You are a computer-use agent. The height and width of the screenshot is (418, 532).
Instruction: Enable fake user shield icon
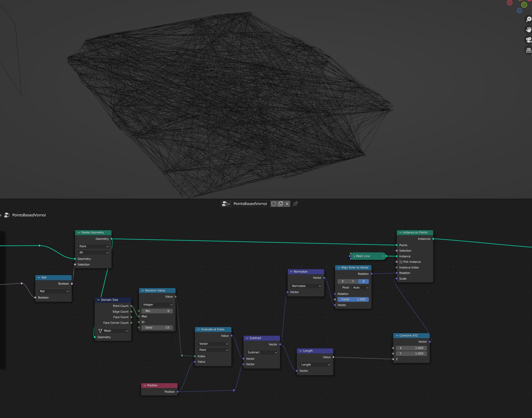coord(274,204)
